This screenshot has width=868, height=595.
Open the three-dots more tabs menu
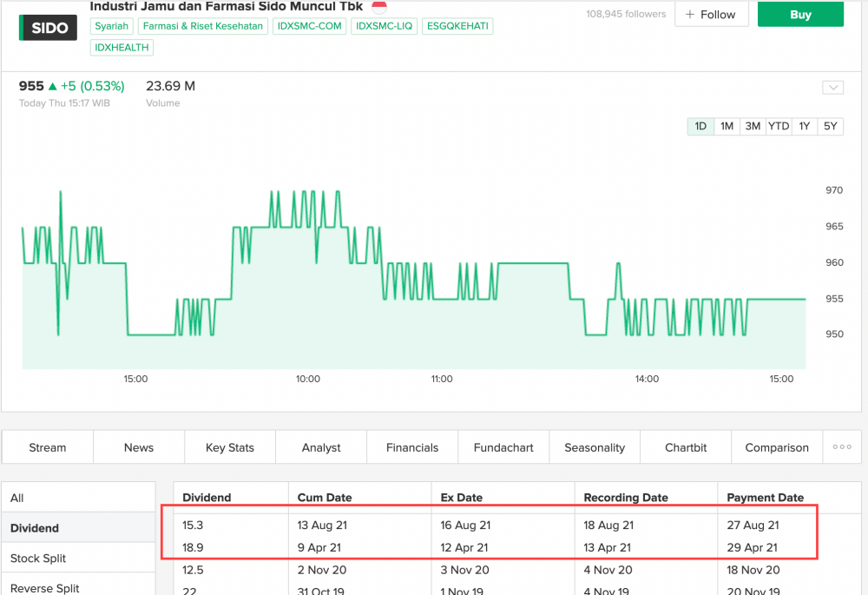pos(842,447)
